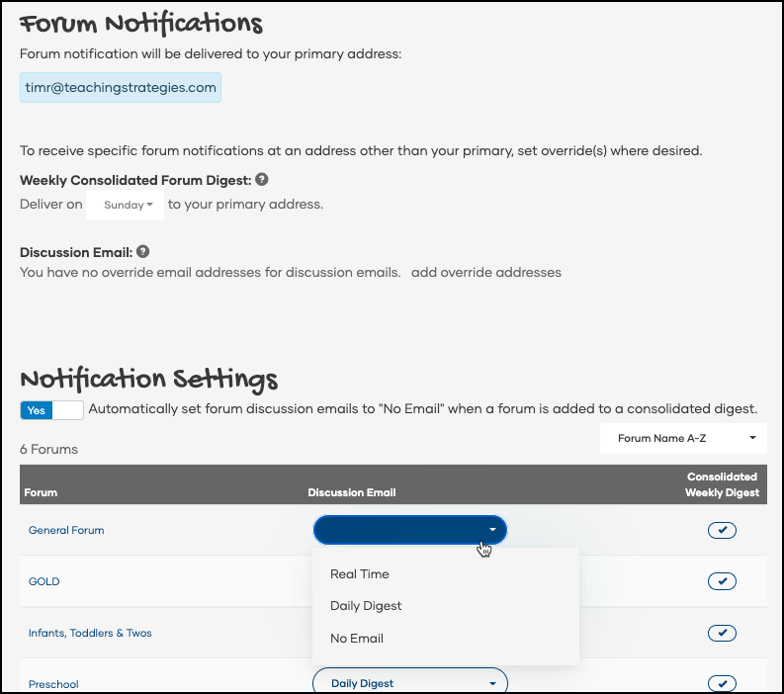The width and height of the screenshot is (784, 694).
Task: Choose Daily Digest from open menu
Action: tap(366, 606)
